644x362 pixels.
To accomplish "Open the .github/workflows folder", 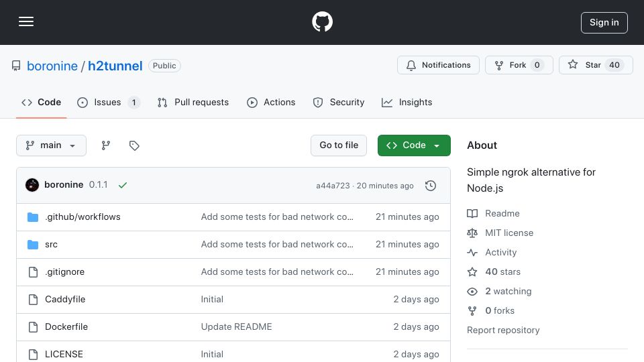I will (83, 217).
